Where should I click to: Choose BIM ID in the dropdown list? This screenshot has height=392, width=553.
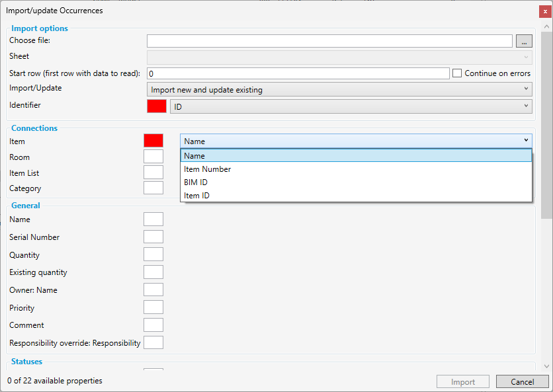[196, 182]
